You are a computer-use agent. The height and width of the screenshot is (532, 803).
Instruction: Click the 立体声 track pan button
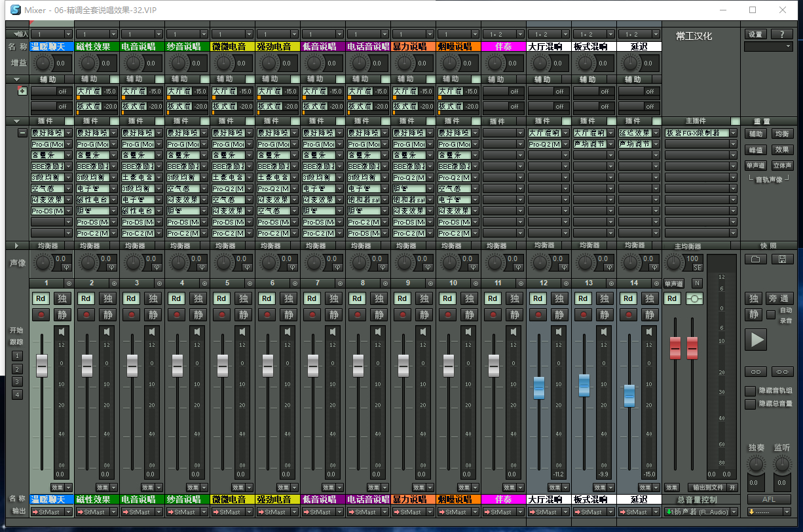[x=781, y=166]
